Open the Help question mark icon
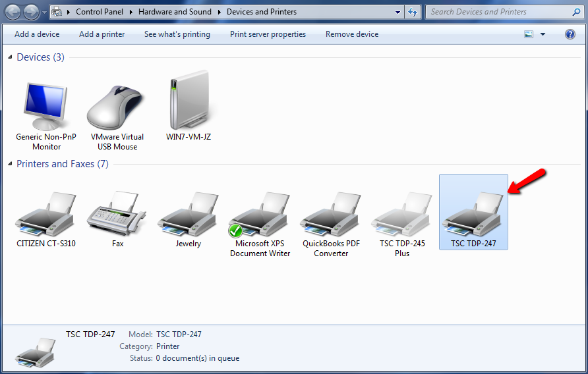588x374 pixels. click(x=570, y=34)
